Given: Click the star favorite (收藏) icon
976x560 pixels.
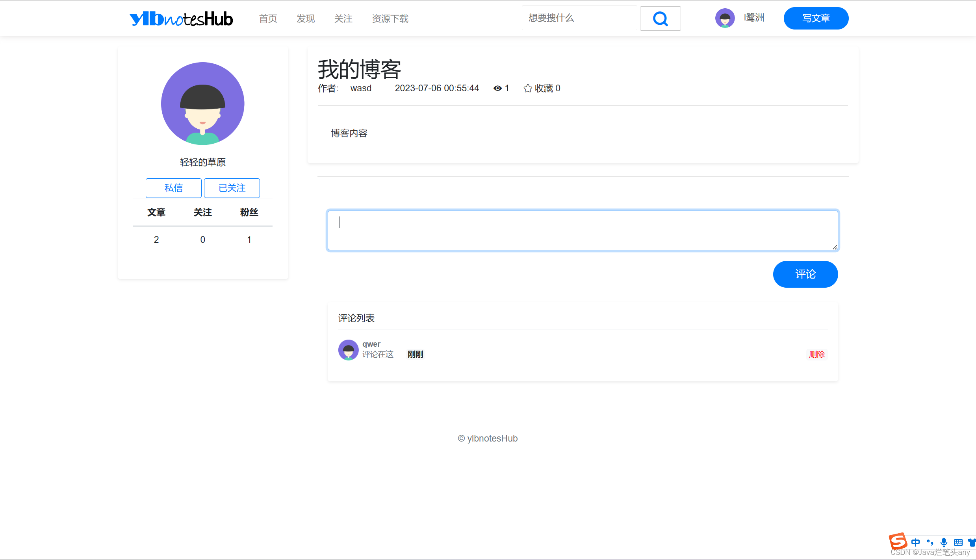Looking at the screenshot, I should click(528, 89).
